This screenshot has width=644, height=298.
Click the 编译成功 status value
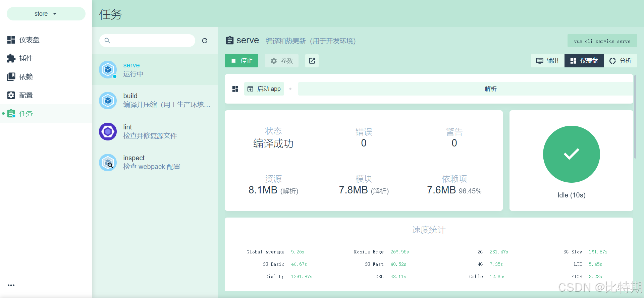(273, 143)
